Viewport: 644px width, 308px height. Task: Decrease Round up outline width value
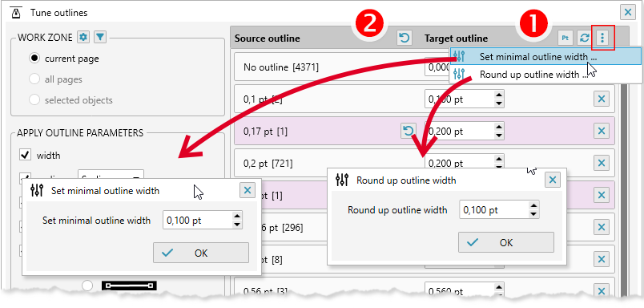pyautogui.click(x=533, y=214)
